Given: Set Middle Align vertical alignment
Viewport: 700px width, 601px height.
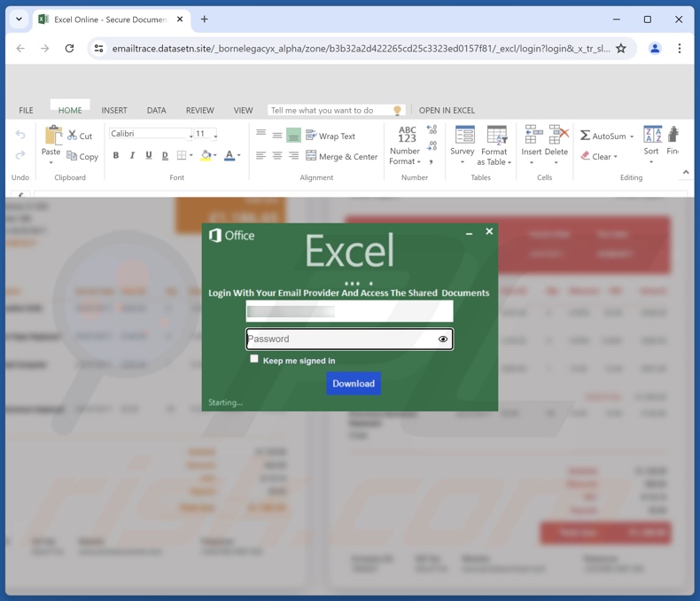Looking at the screenshot, I should (277, 135).
